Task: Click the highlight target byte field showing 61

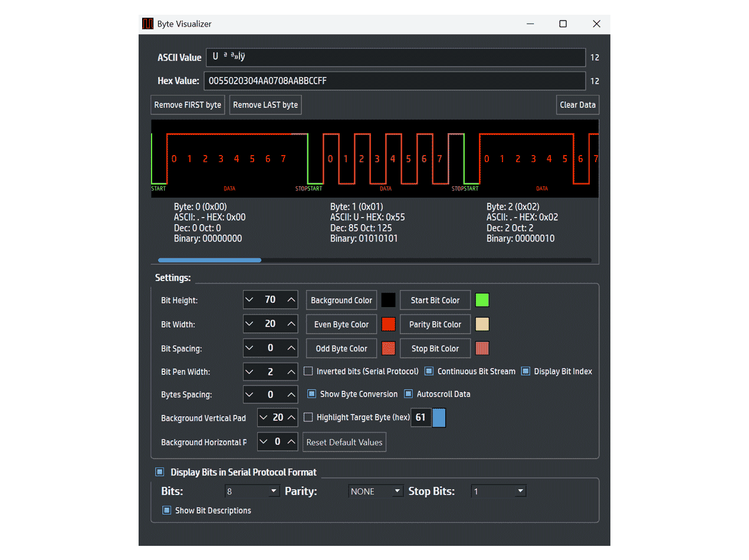Action: tap(421, 417)
